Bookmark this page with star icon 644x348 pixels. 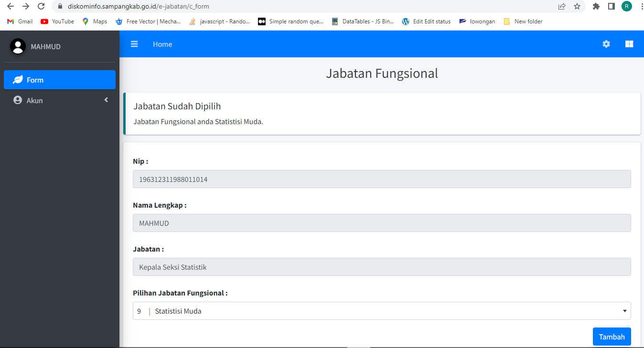(577, 7)
